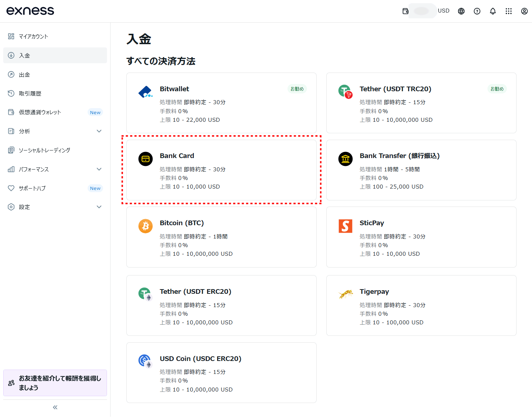Viewport: 532px width, 417px height.
Task: Click New badge beside 仮想通貨ウォレット
Action: click(95, 112)
